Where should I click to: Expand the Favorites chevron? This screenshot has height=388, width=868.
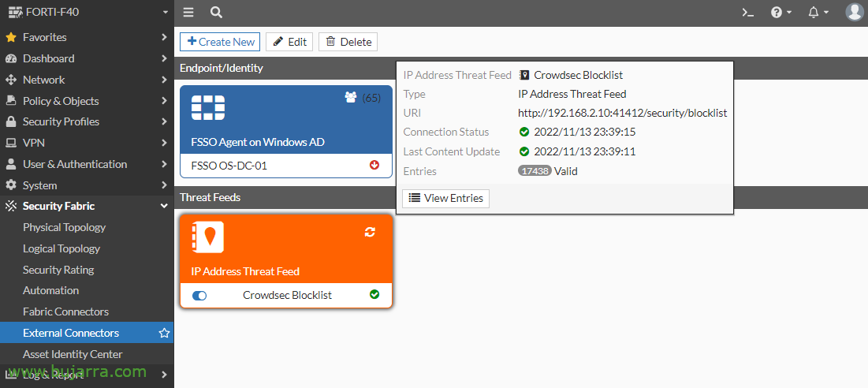point(164,37)
